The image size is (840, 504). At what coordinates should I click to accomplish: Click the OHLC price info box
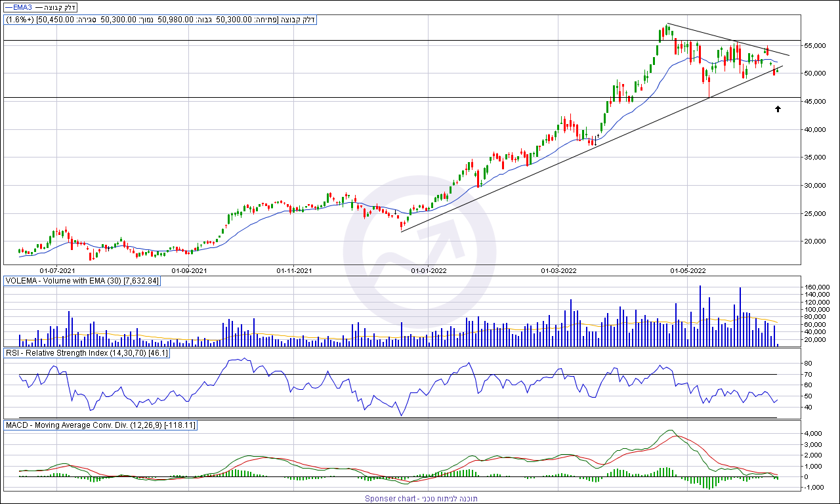(160, 20)
